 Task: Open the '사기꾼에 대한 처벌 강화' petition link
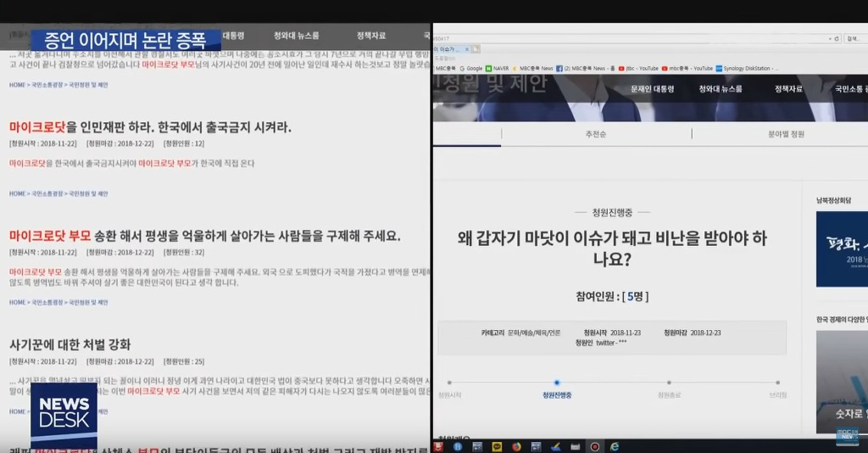70,344
